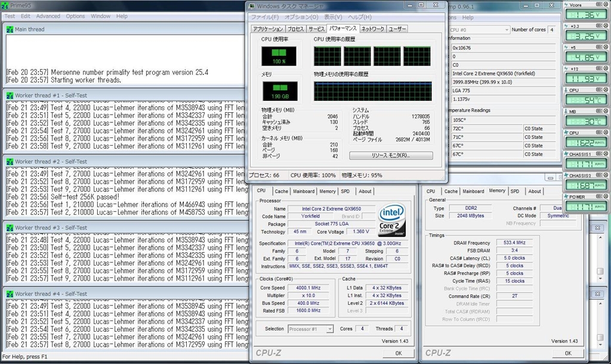Click the CPU usage history graph for first core
This screenshot has height=364, width=611.
coord(328,56)
